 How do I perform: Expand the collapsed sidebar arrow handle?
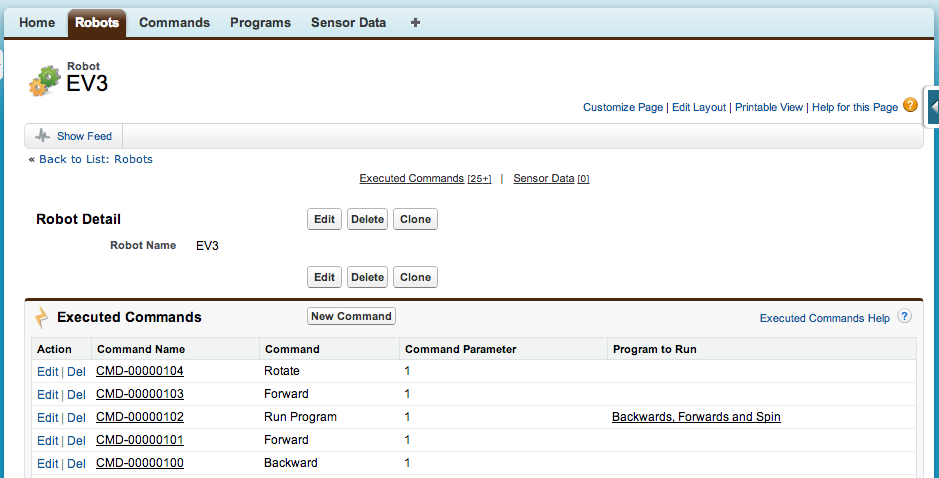(933, 106)
